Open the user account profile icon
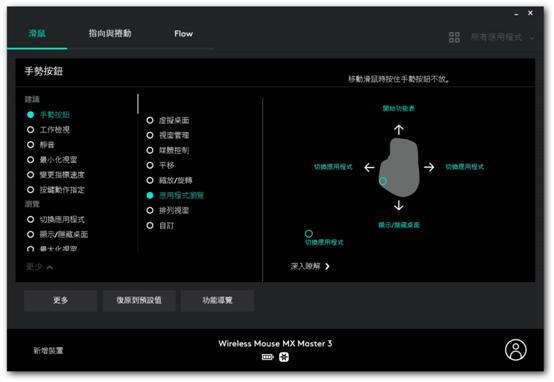 point(515,349)
